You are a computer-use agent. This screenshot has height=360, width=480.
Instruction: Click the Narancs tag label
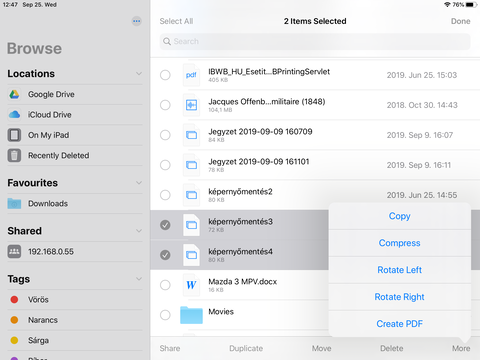43,320
